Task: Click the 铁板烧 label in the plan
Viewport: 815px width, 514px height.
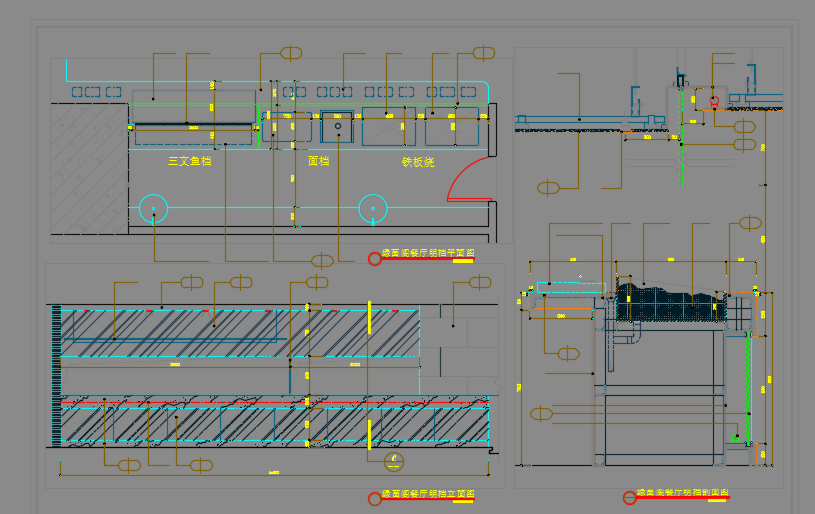Action: tap(418, 162)
